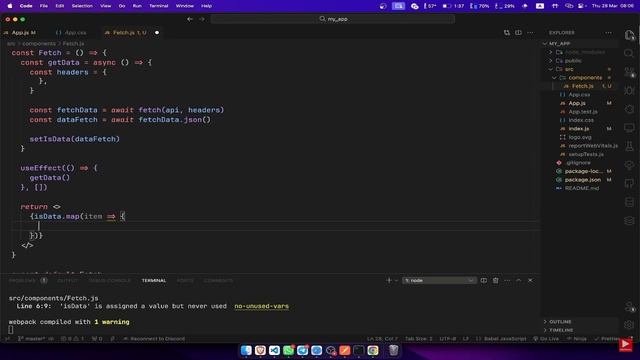Click Reconnect to Discord in status bar
Screen dimensions: 640x360
154,339
